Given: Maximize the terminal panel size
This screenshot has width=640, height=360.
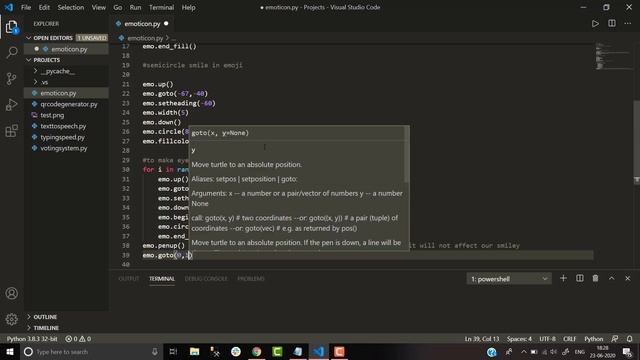Looking at the screenshot, I should tap(611, 278).
